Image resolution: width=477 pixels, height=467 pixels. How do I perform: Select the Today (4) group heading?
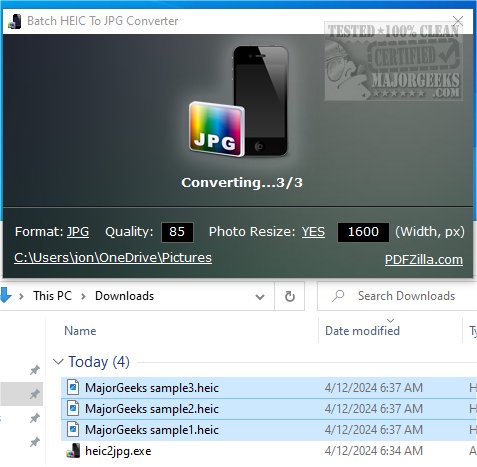[x=99, y=362]
